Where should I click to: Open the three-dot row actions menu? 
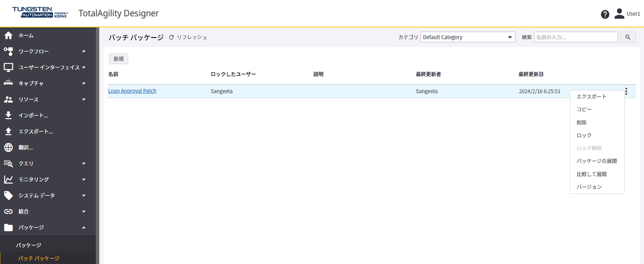[626, 91]
